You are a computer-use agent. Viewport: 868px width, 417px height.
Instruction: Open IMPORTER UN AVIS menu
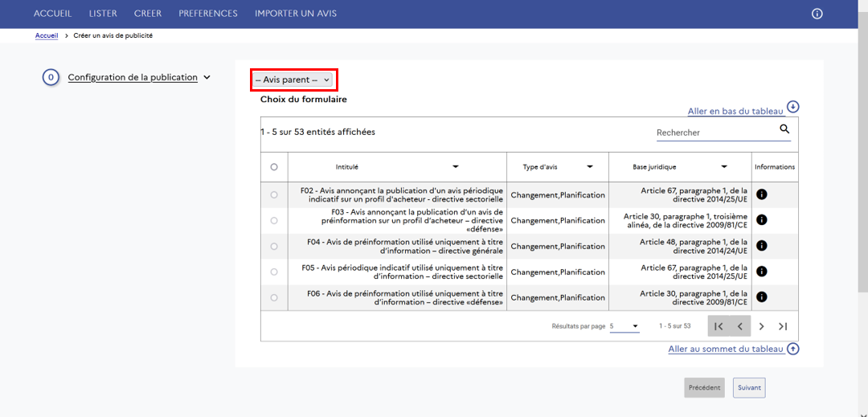296,14
